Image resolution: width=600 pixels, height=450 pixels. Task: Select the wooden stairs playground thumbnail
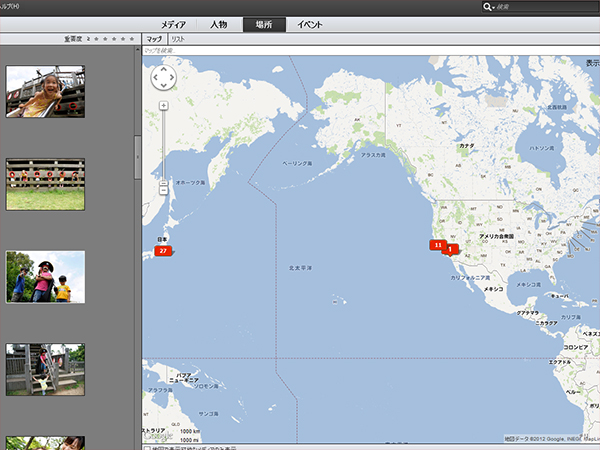(x=46, y=369)
